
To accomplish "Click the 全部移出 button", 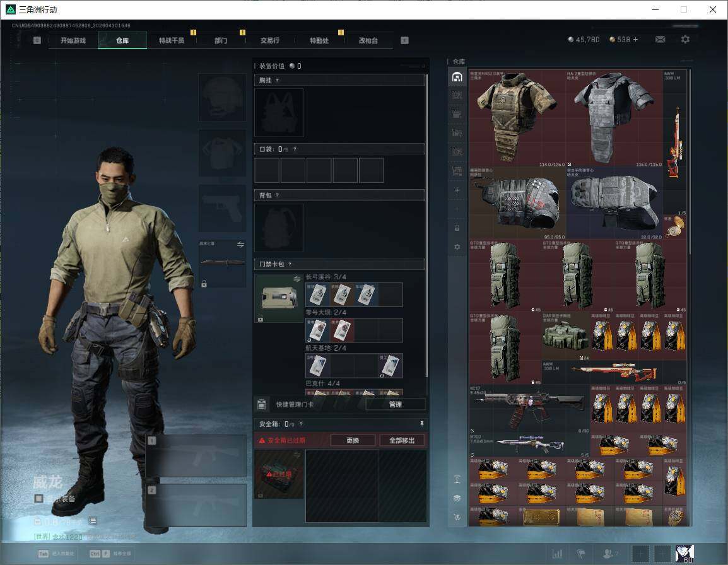I will [x=402, y=440].
